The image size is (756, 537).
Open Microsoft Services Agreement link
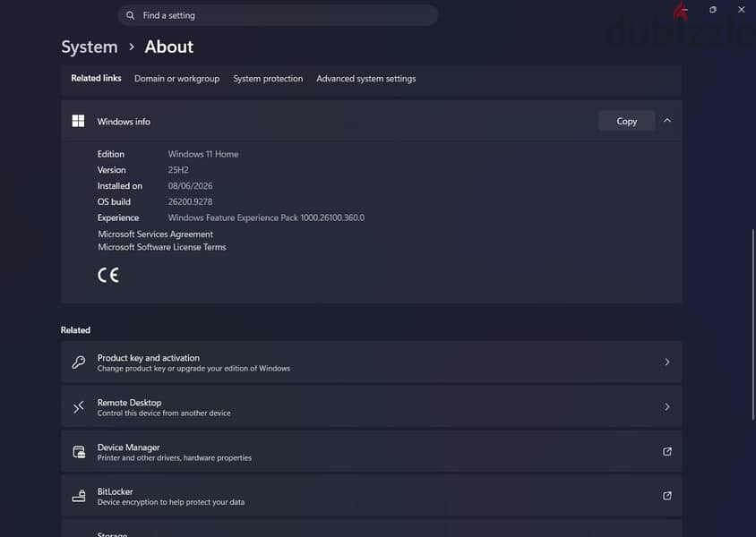point(155,234)
